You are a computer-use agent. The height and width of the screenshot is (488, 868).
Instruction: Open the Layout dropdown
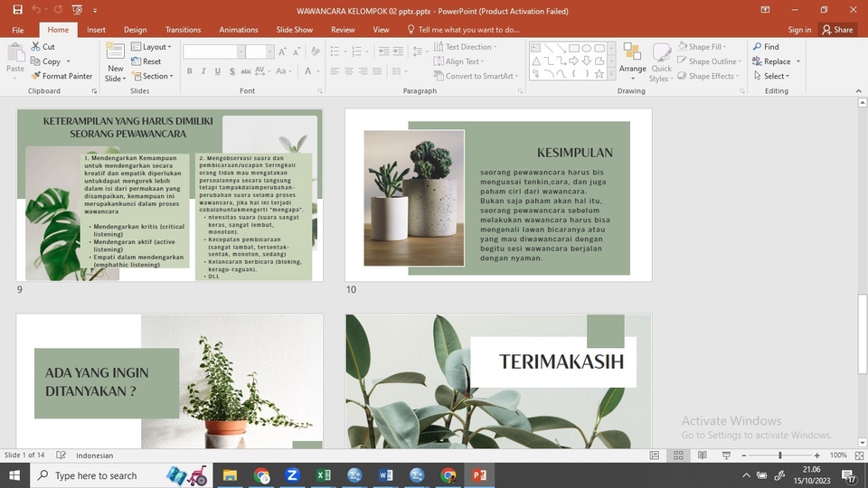[151, 46]
